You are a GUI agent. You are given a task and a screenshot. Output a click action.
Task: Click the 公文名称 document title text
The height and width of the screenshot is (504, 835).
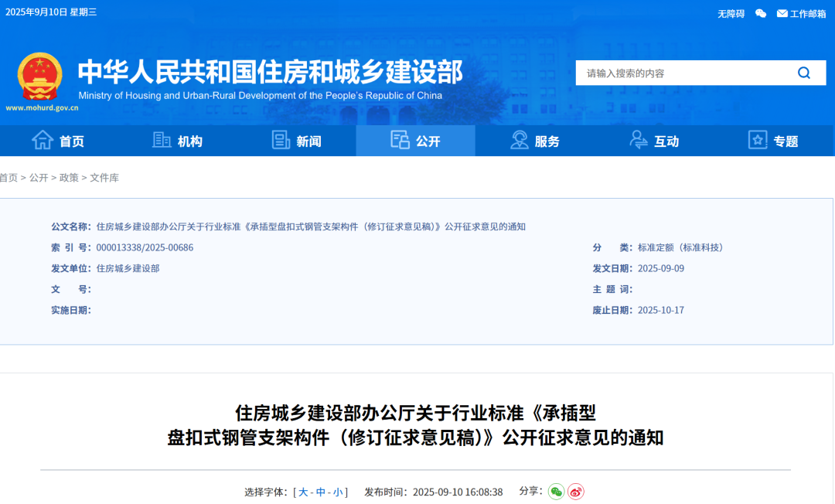click(311, 226)
